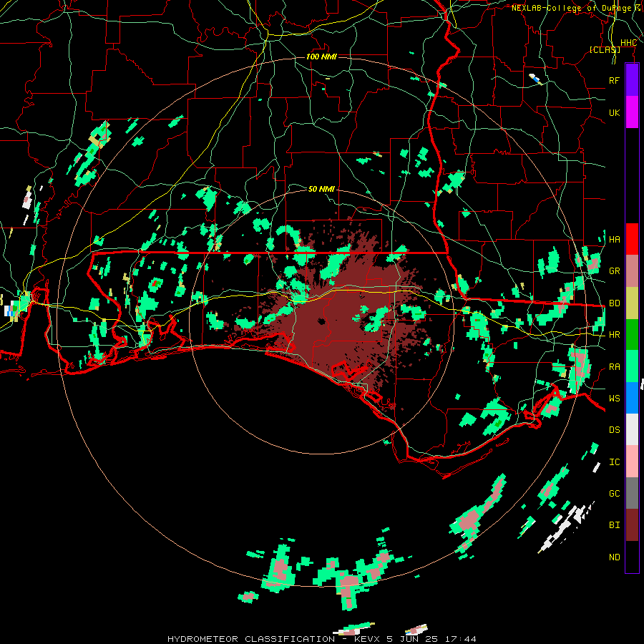Select the GC legend label
Image resolution: width=644 pixels, height=644 pixels.
coord(614,493)
